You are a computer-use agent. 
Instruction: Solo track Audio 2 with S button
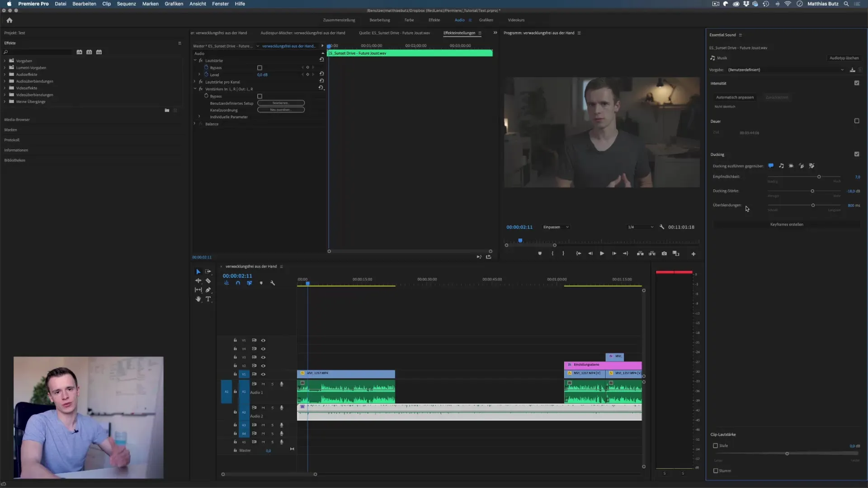tap(272, 408)
